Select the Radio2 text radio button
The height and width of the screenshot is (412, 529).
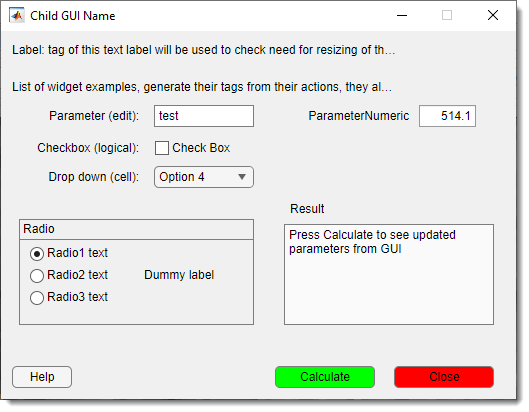point(37,276)
